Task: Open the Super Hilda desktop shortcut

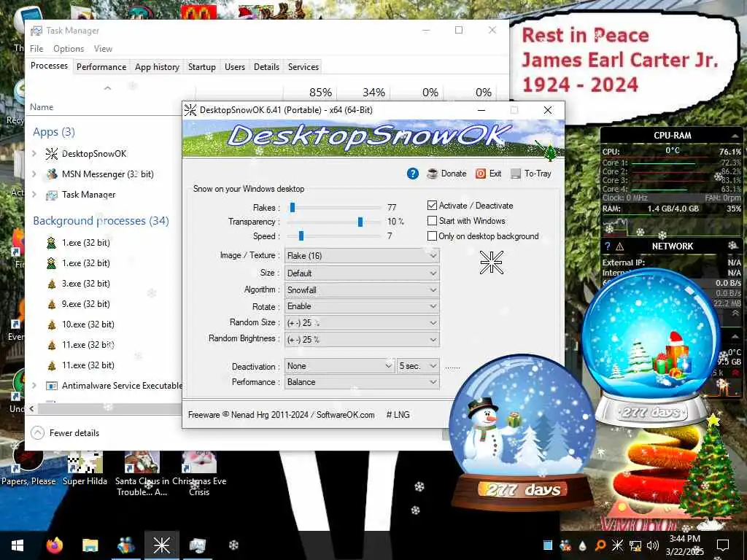Action: [85, 467]
